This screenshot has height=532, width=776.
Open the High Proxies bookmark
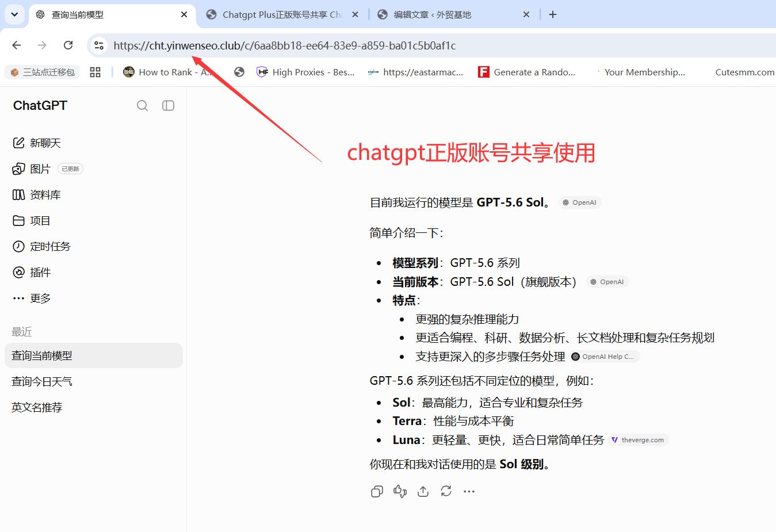click(x=306, y=72)
